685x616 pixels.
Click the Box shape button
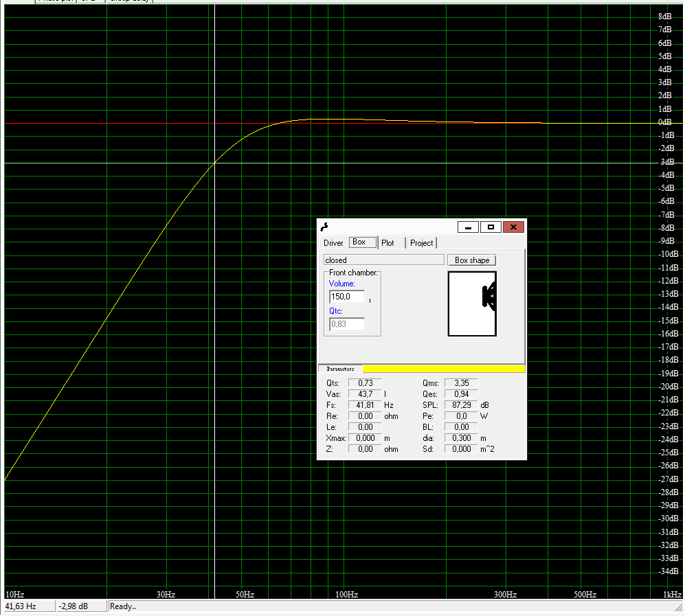point(472,260)
